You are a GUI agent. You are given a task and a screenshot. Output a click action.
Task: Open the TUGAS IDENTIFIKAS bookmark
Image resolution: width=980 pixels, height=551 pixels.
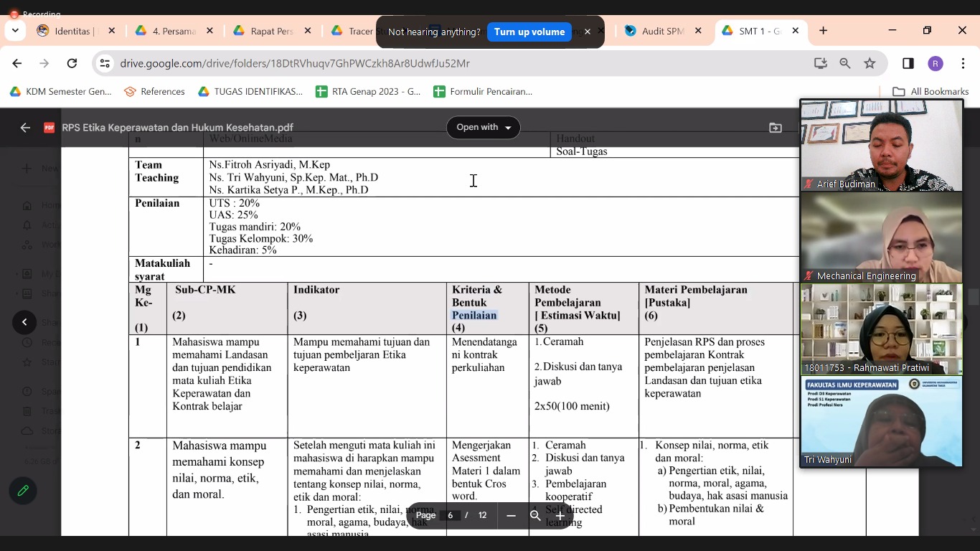click(x=250, y=91)
